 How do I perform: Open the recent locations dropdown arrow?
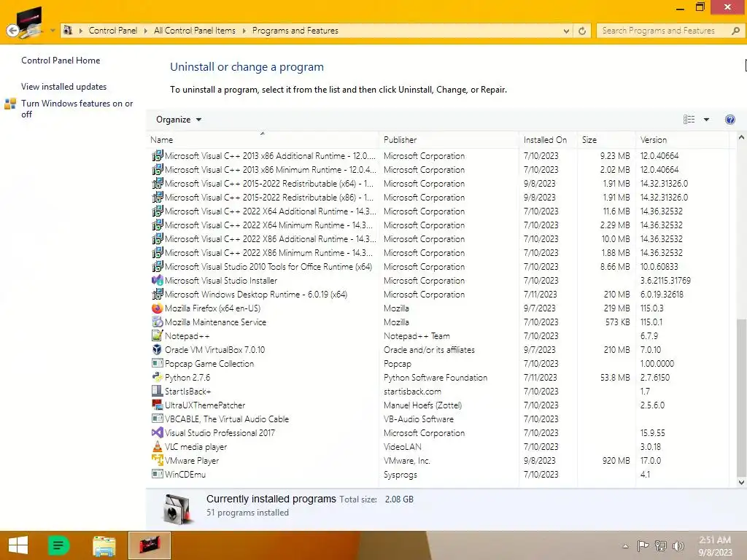(53, 31)
